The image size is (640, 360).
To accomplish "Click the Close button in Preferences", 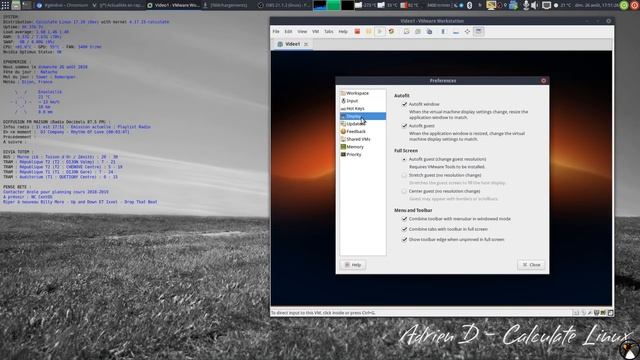I will pyautogui.click(x=531, y=265).
